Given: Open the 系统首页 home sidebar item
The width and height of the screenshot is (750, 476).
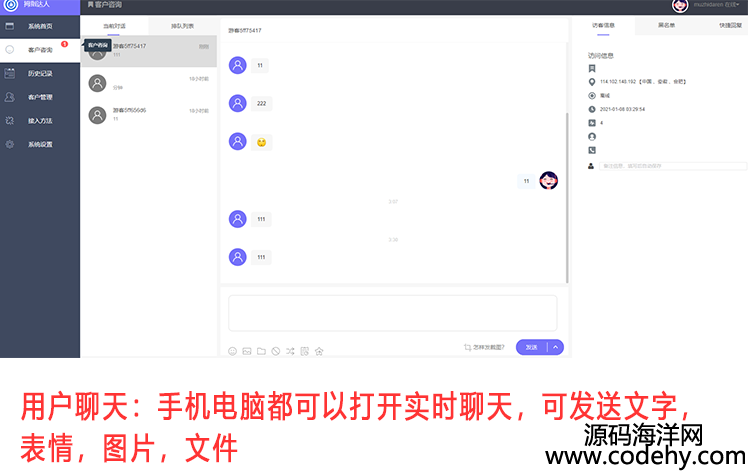Looking at the screenshot, I should point(40,26).
